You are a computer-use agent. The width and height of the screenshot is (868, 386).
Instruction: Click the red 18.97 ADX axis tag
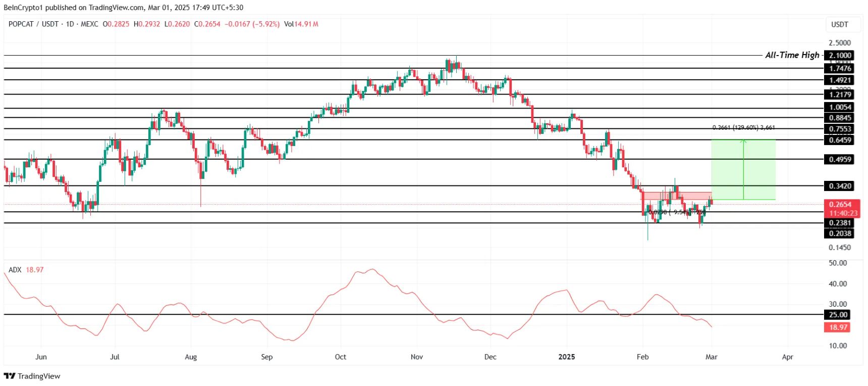[x=838, y=327]
